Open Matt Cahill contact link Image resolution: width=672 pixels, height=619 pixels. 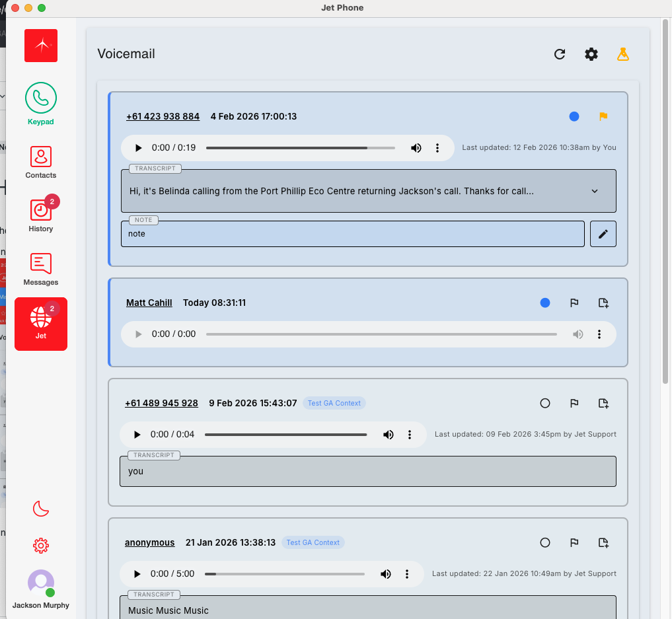click(x=149, y=303)
